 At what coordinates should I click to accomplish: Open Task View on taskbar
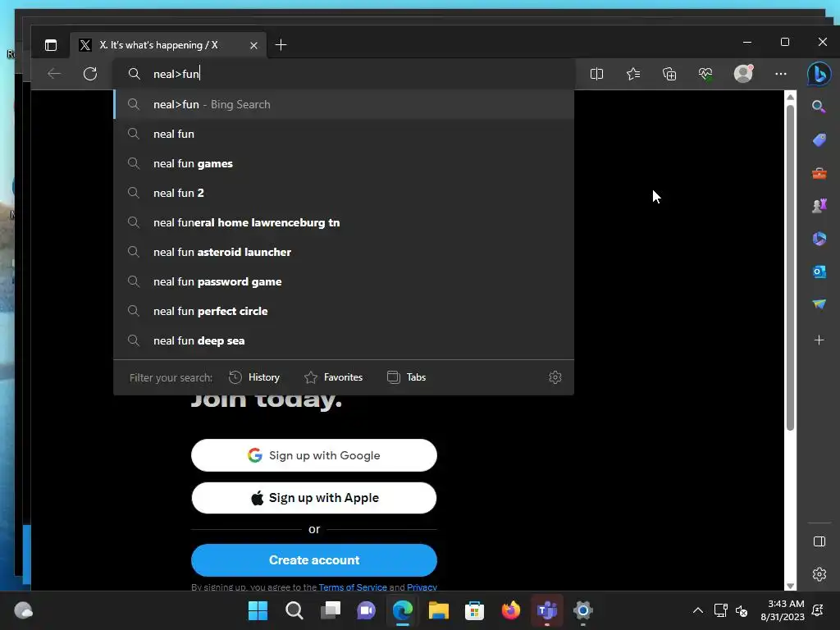click(x=330, y=610)
